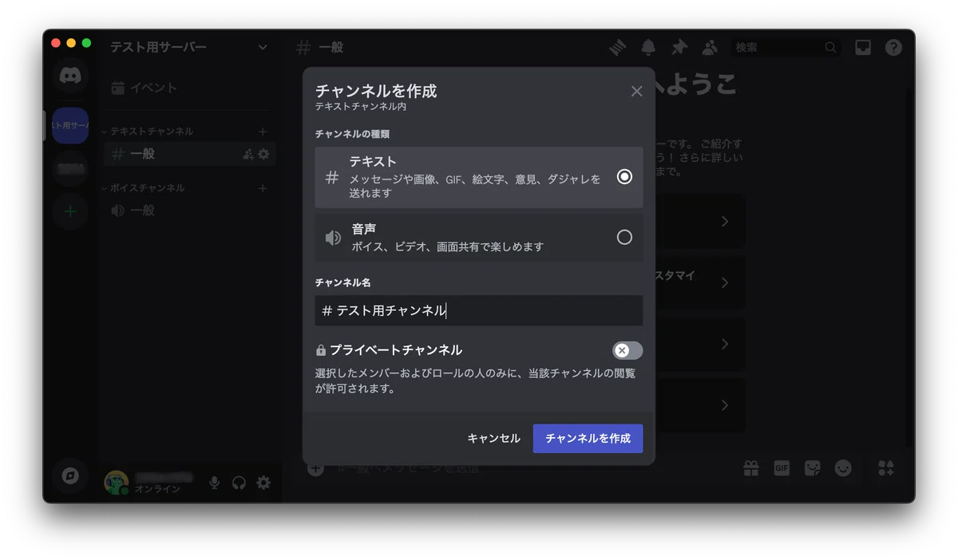Click the third welcome card chevron

[725, 344]
